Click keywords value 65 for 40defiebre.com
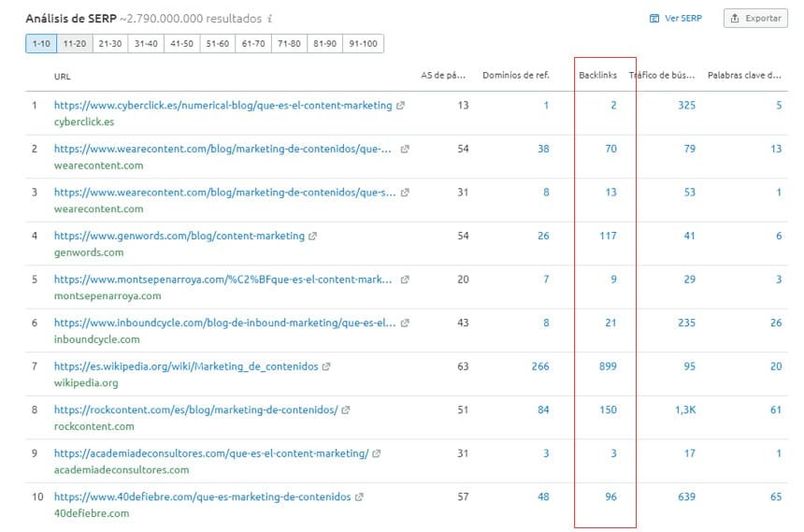804x532 pixels. click(776, 496)
